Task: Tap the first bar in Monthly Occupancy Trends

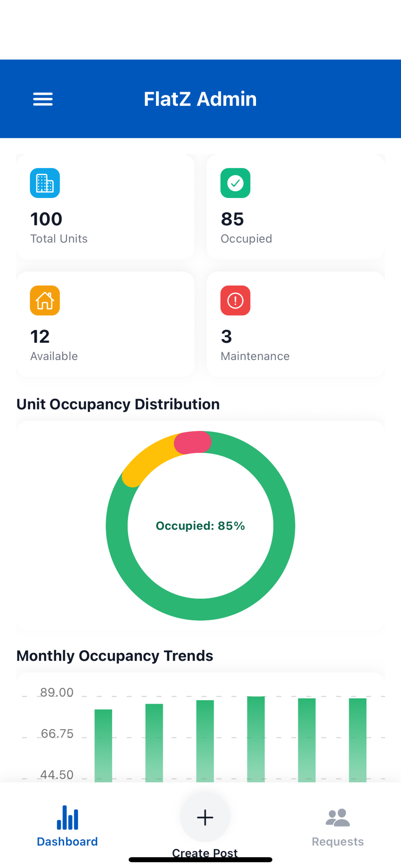Action: click(x=103, y=745)
